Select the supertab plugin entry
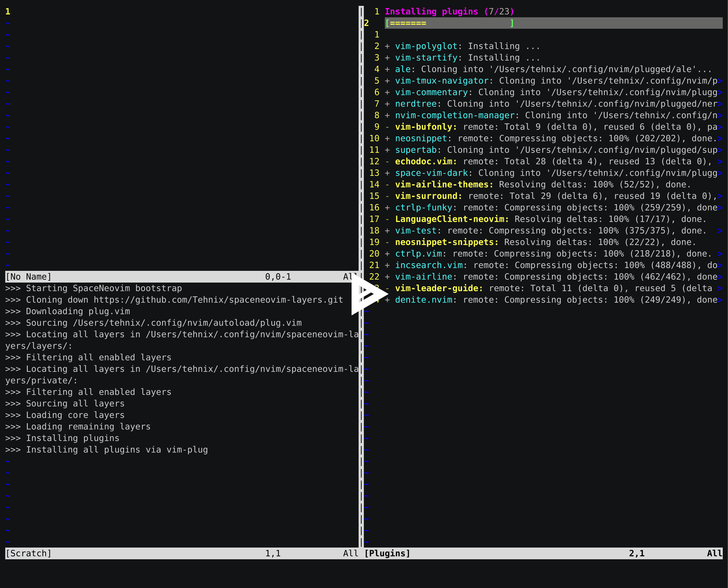 pyautogui.click(x=554, y=150)
